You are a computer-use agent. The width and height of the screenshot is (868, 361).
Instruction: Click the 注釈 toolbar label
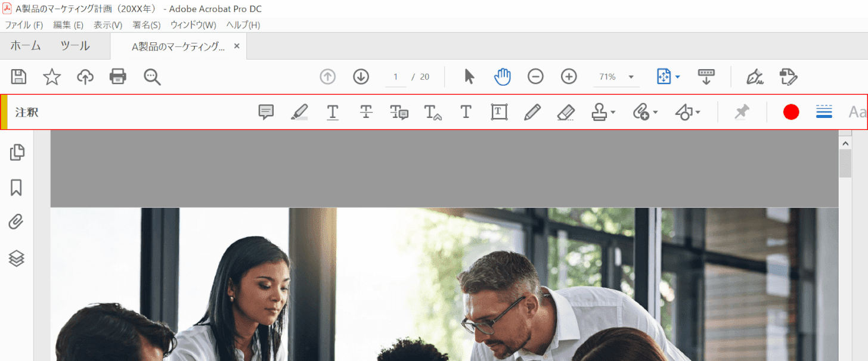[x=27, y=112]
